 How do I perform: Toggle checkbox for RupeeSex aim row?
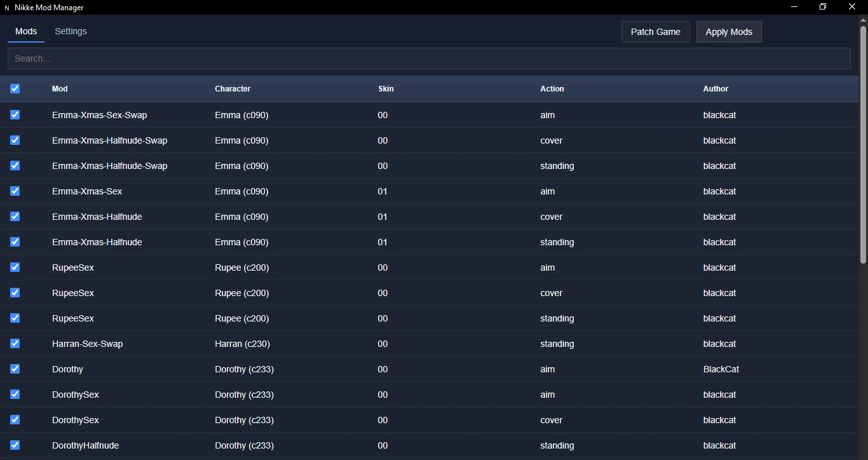coord(15,267)
